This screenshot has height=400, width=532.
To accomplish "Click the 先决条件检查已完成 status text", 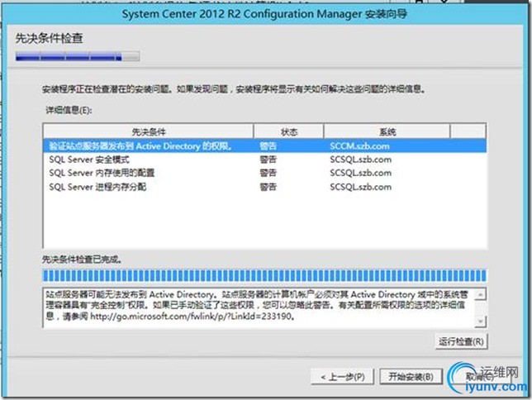I will 82,260.
